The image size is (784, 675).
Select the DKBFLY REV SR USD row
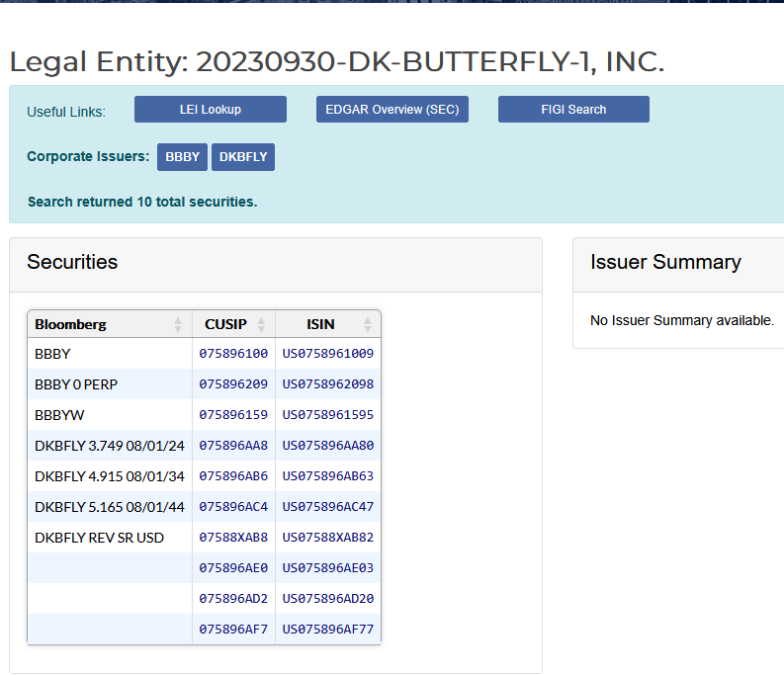tap(204, 538)
